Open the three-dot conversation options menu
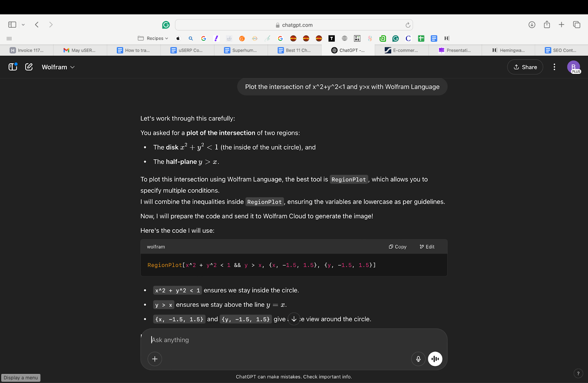Image resolution: width=588 pixels, height=383 pixels. click(554, 67)
